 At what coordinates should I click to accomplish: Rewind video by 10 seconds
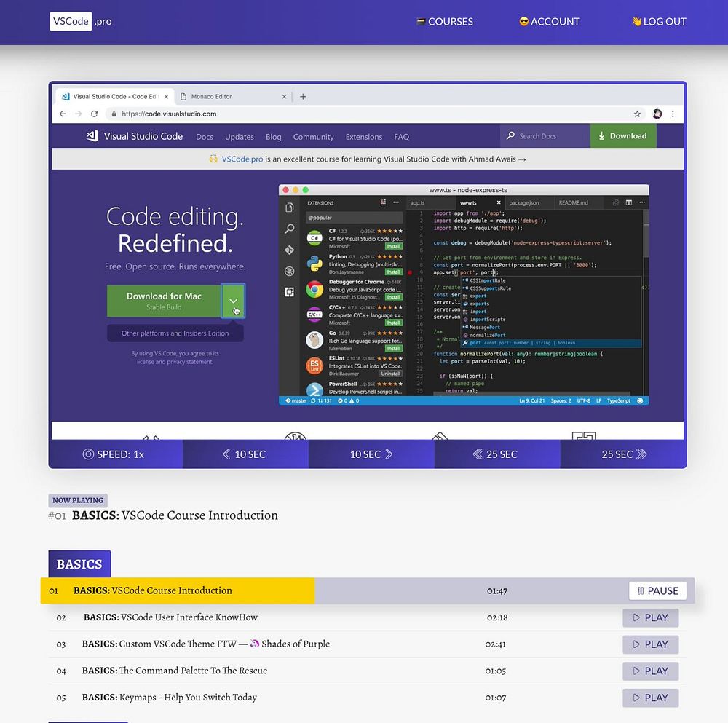(x=245, y=454)
